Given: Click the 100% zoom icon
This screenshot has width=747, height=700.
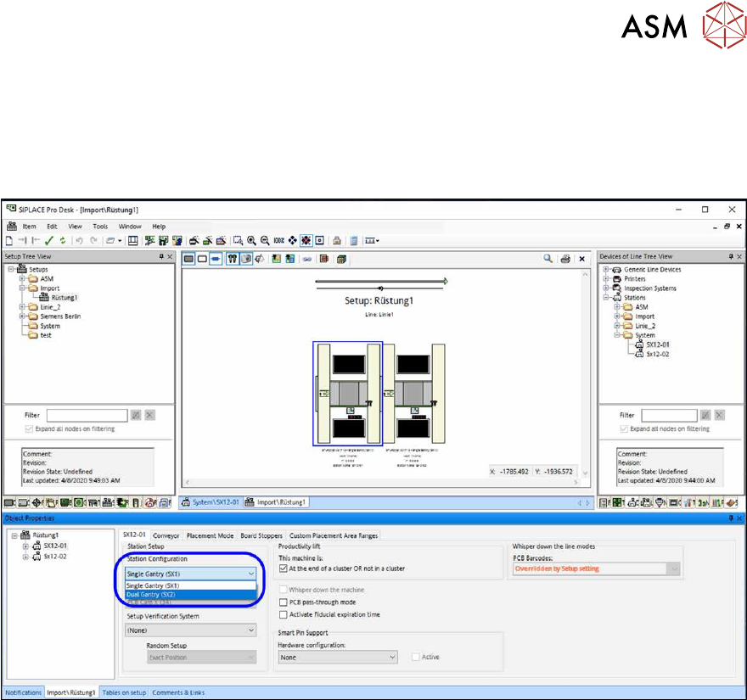Looking at the screenshot, I should coord(278,241).
